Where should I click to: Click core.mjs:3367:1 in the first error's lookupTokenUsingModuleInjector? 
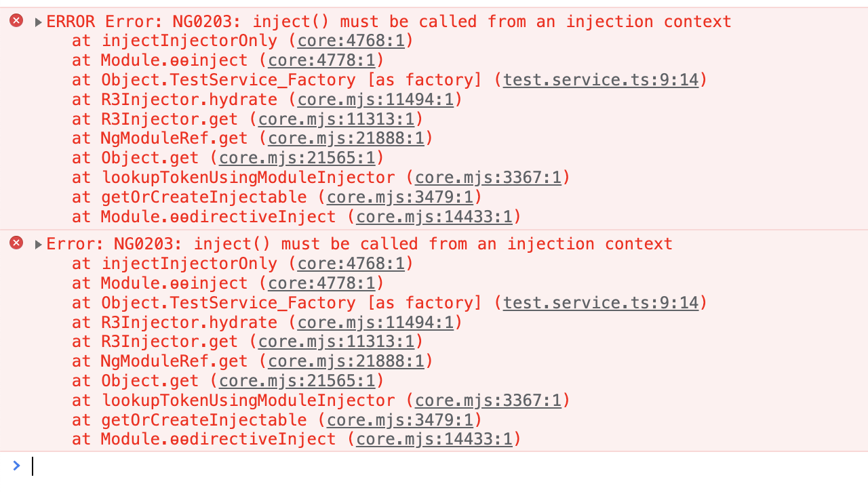pos(488,178)
